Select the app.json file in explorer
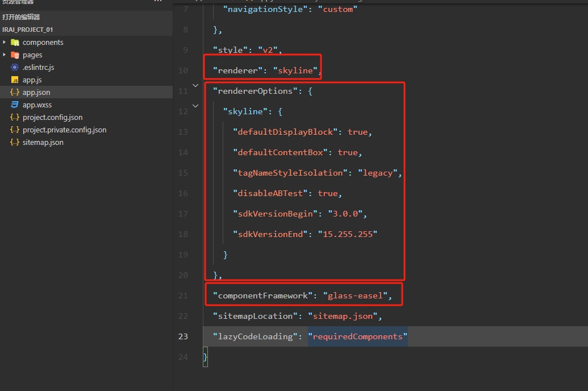588x391 pixels. pyautogui.click(x=36, y=93)
